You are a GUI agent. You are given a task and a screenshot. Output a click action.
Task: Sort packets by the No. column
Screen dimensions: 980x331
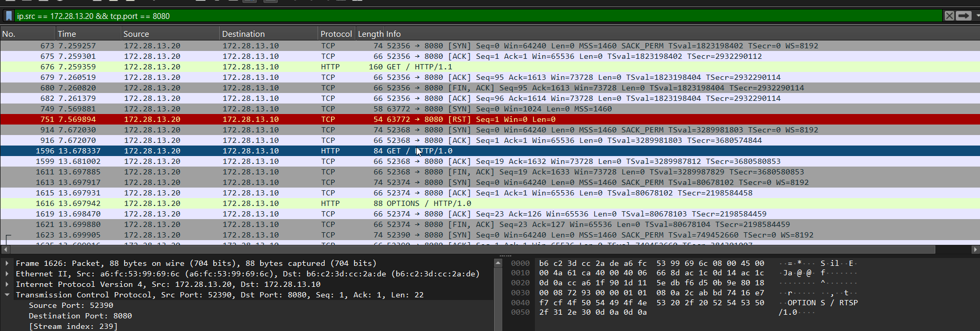click(x=28, y=34)
